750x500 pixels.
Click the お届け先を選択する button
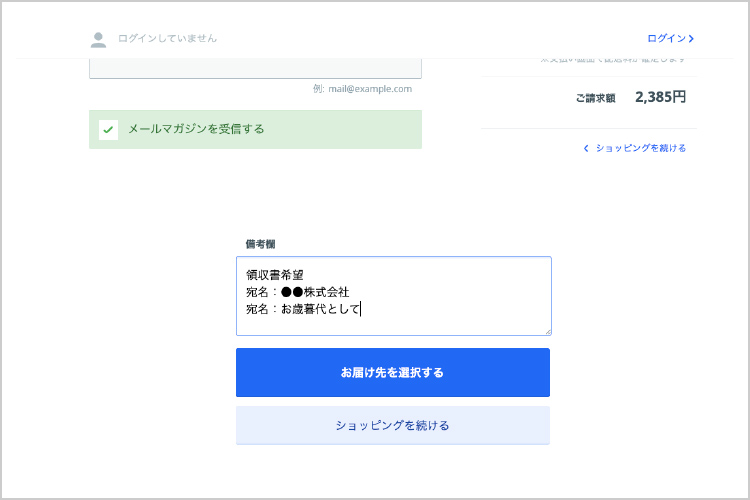click(393, 372)
